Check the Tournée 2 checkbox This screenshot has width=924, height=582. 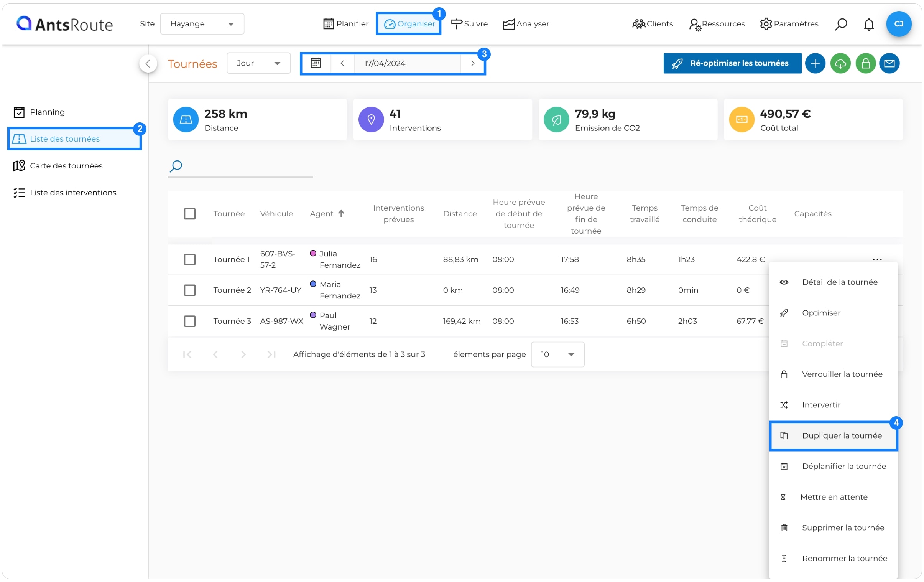pyautogui.click(x=189, y=290)
